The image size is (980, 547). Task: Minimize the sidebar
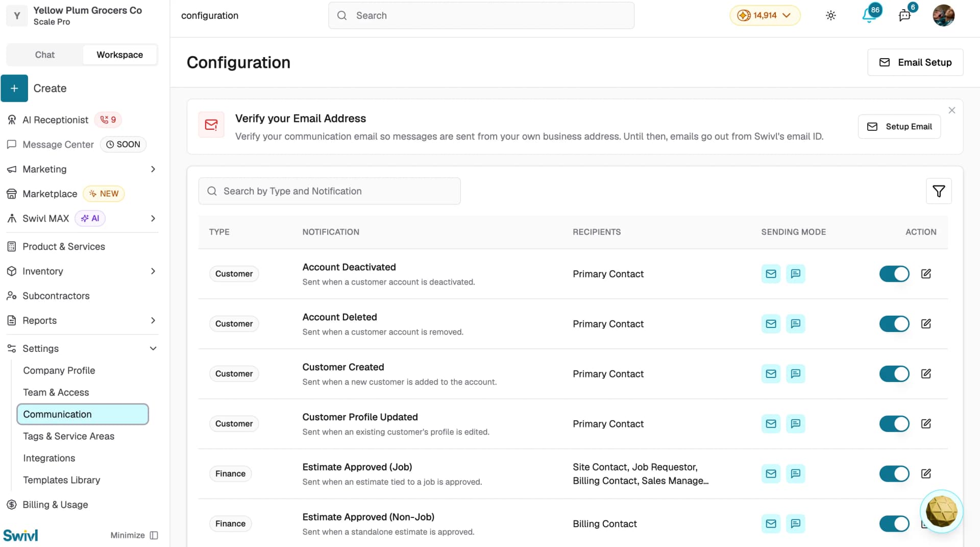coord(134,535)
